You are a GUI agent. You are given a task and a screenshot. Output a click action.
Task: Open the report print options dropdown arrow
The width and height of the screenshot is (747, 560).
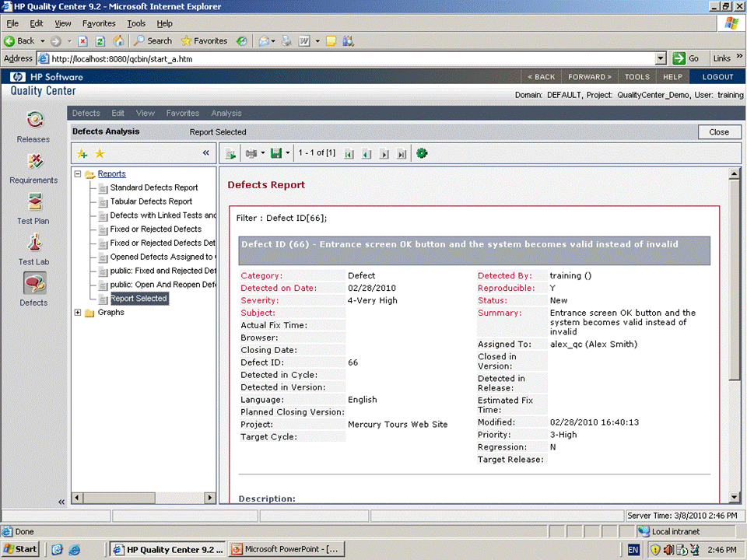click(x=262, y=153)
